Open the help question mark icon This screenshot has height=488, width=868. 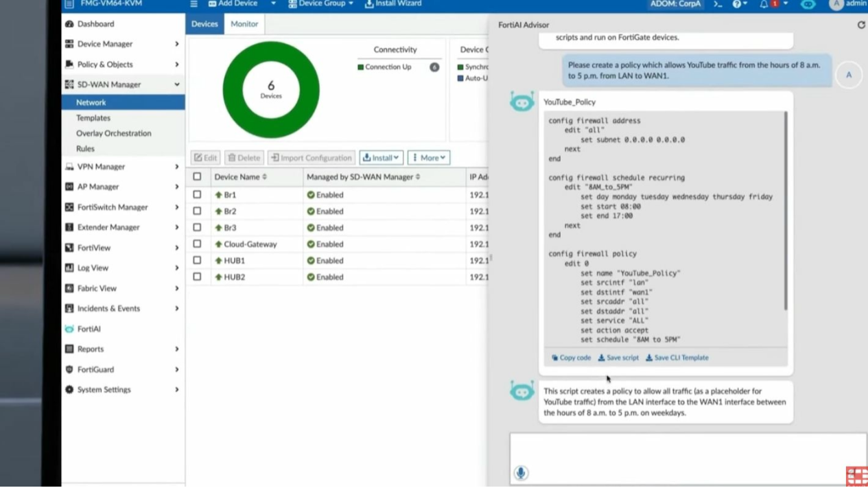pos(737,4)
